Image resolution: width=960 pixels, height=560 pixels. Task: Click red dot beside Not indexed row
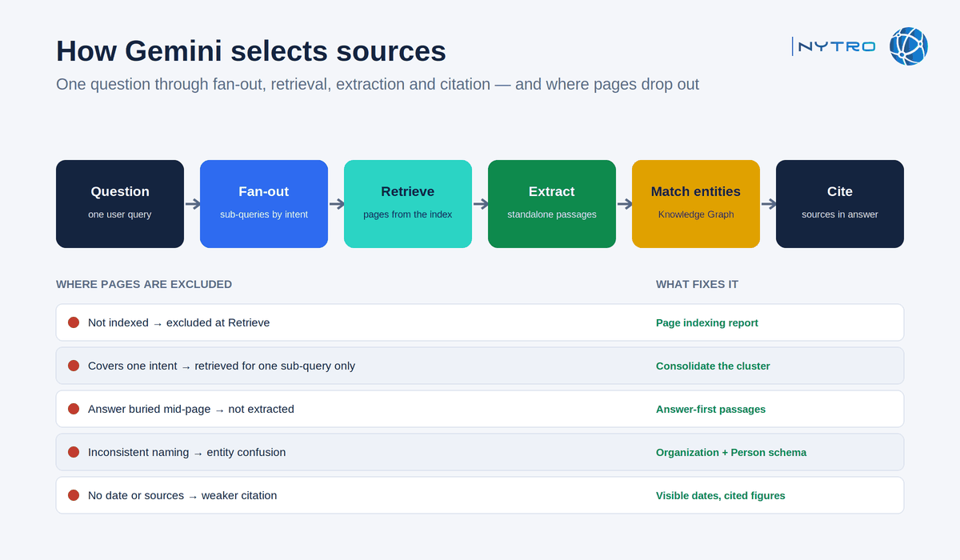pos(74,322)
